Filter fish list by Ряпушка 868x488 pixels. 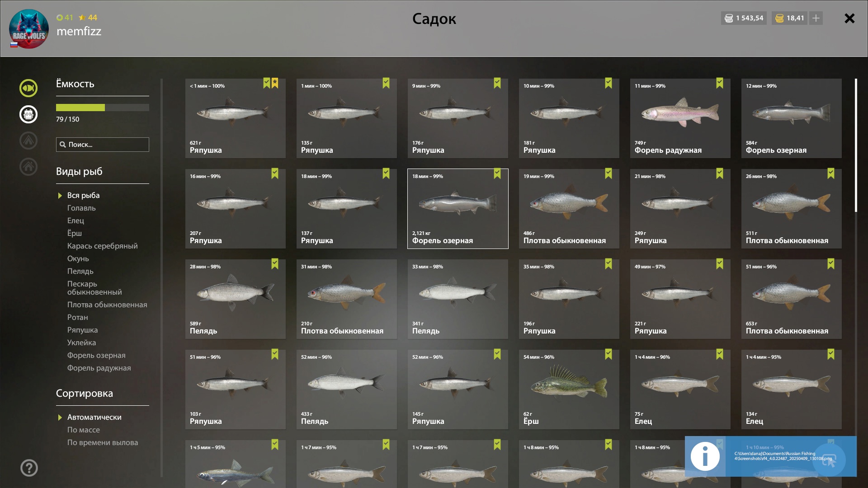[x=83, y=330]
